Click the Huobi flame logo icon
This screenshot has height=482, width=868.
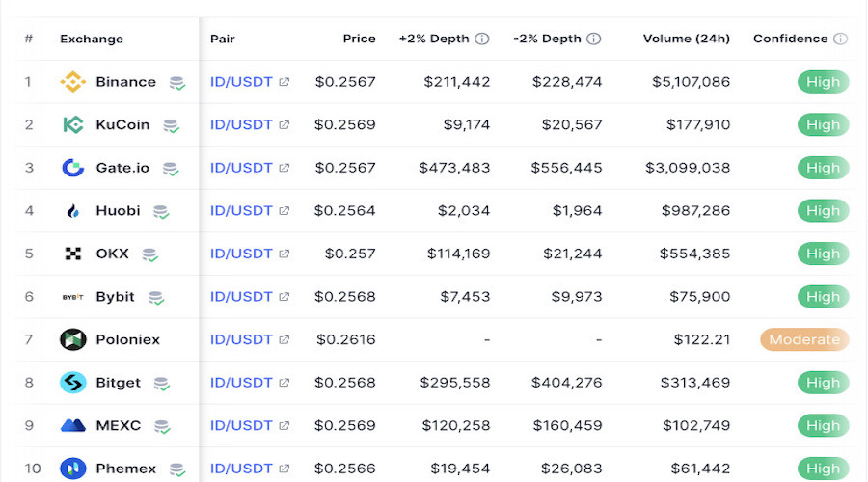[x=73, y=211]
